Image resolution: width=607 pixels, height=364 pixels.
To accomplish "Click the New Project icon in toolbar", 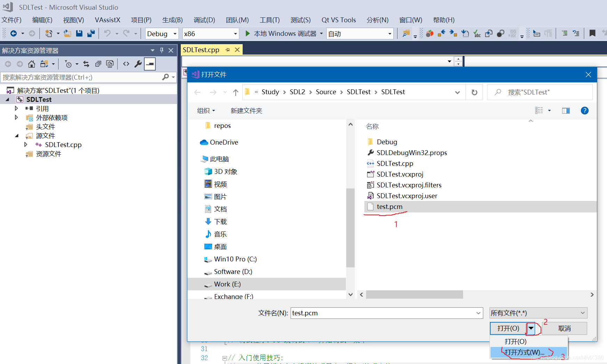I will tap(49, 33).
